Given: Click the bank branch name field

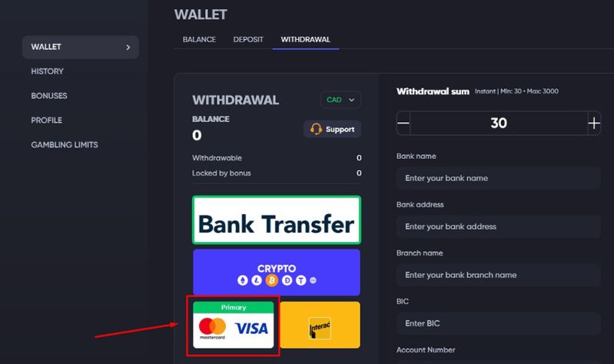Looking at the screenshot, I should tap(499, 275).
